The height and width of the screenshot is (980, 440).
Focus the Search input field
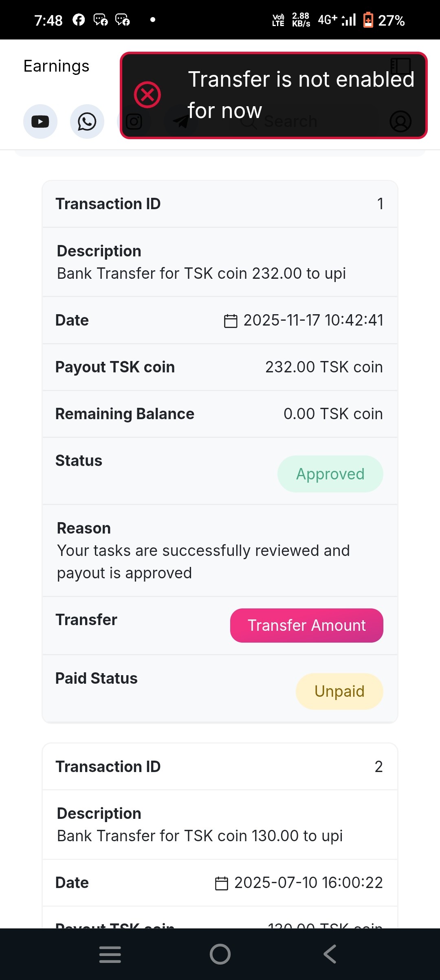[x=290, y=121]
